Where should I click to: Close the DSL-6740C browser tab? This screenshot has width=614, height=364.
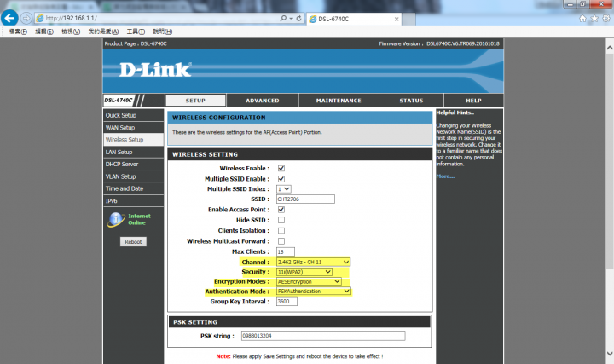(x=397, y=19)
